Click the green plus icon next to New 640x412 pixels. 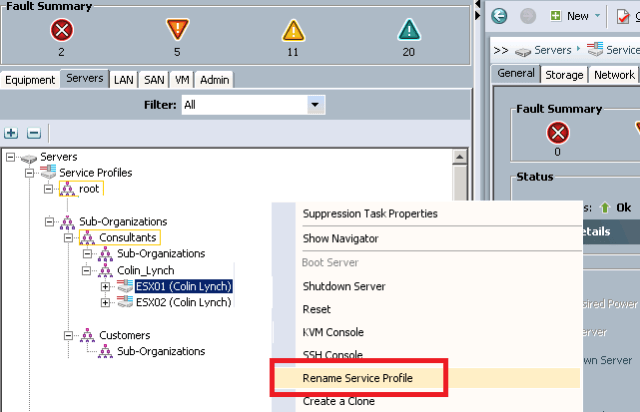click(x=556, y=16)
